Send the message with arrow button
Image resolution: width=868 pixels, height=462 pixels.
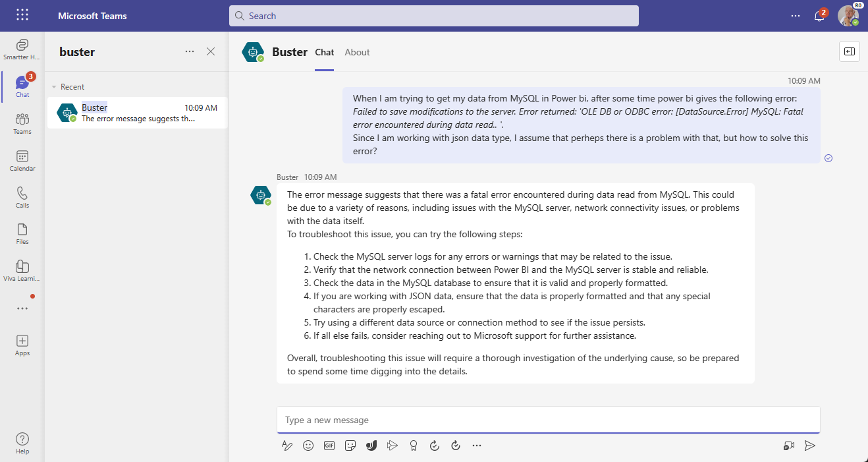click(x=810, y=446)
